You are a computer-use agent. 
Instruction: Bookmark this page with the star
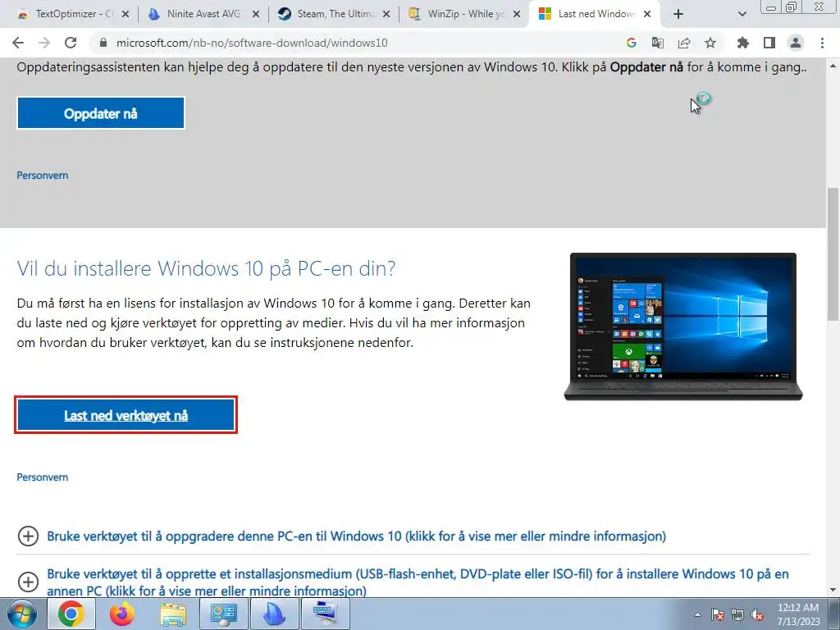point(710,43)
